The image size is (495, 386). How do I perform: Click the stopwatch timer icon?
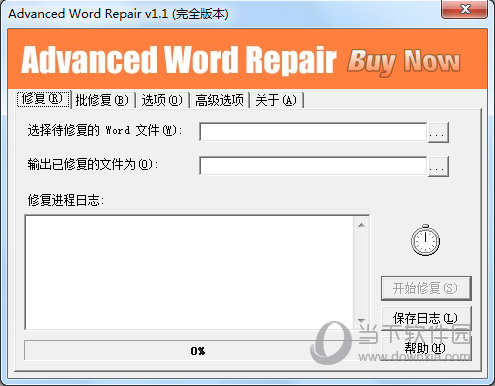pyautogui.click(x=425, y=240)
